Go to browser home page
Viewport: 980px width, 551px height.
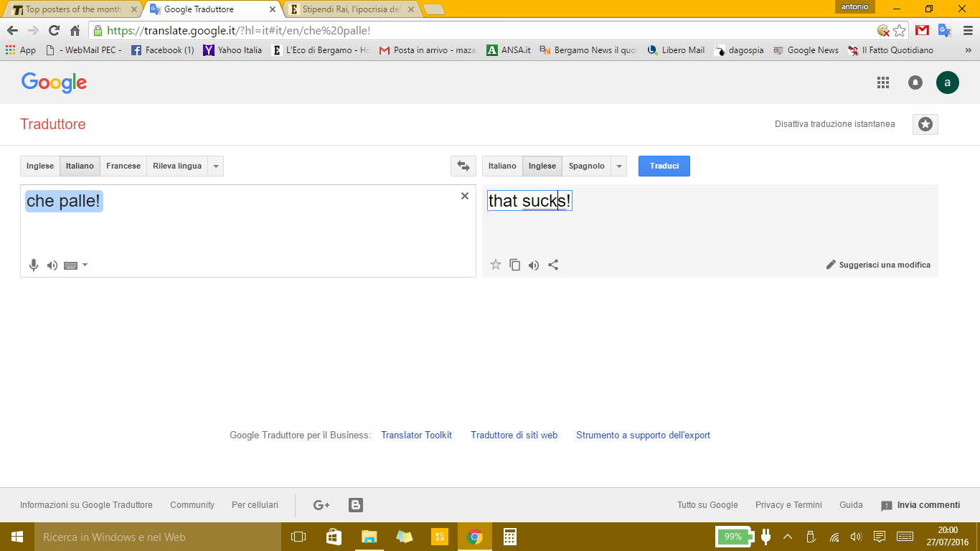(x=75, y=31)
